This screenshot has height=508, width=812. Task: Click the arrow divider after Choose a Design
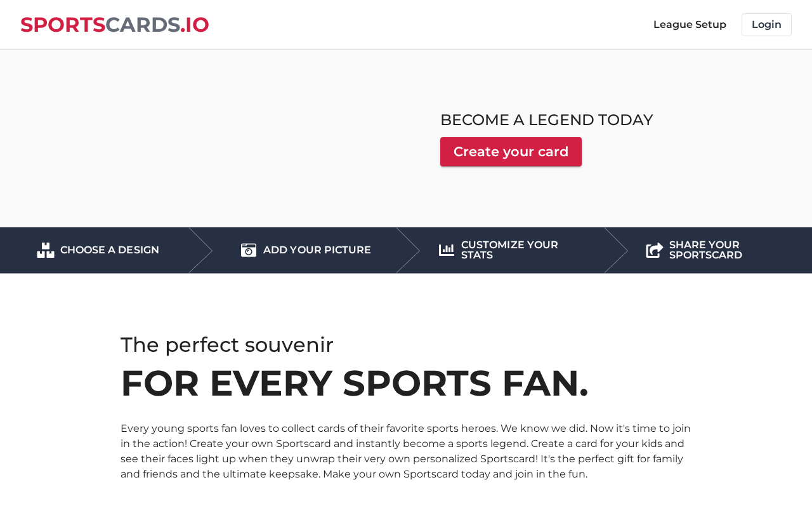200,250
